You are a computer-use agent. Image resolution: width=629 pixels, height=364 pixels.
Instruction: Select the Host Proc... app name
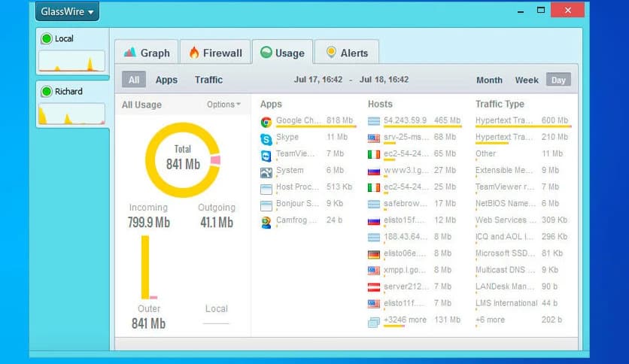[x=297, y=187]
